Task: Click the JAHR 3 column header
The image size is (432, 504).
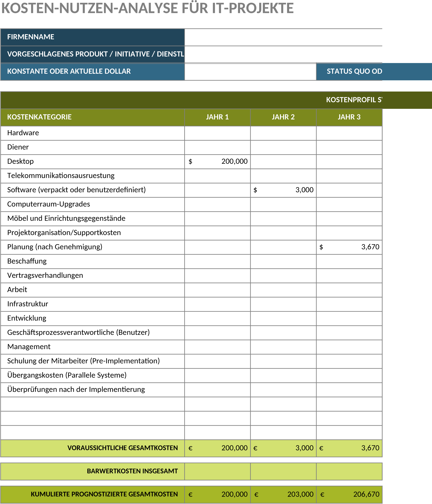Action: point(349,117)
